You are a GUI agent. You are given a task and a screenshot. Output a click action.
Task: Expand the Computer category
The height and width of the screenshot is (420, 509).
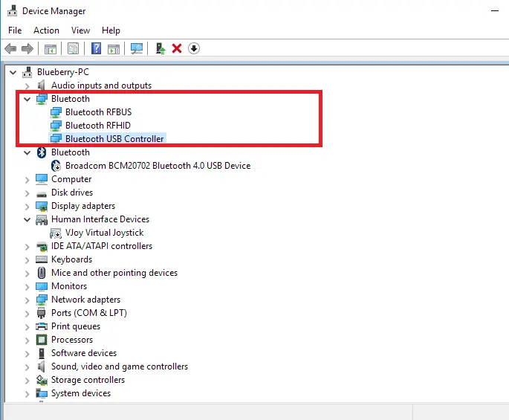[x=27, y=180]
